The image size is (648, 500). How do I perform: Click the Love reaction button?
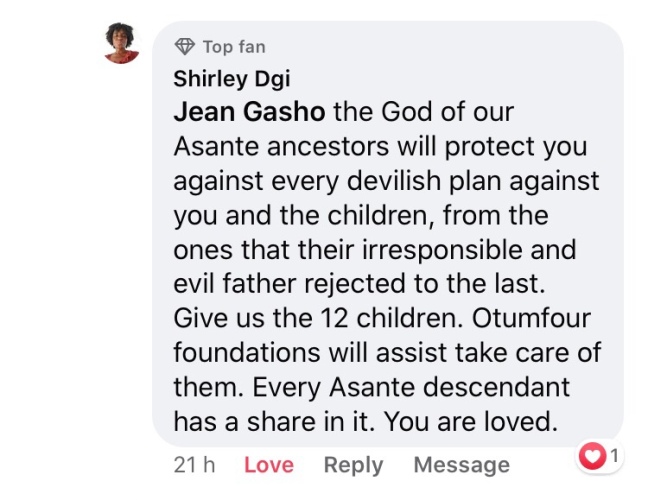[269, 465]
